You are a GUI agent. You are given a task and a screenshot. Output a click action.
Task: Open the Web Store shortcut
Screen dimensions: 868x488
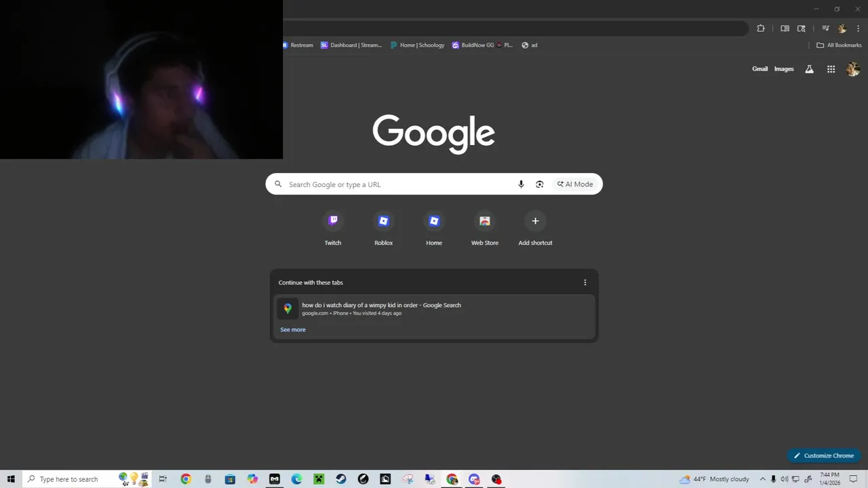[x=485, y=229]
